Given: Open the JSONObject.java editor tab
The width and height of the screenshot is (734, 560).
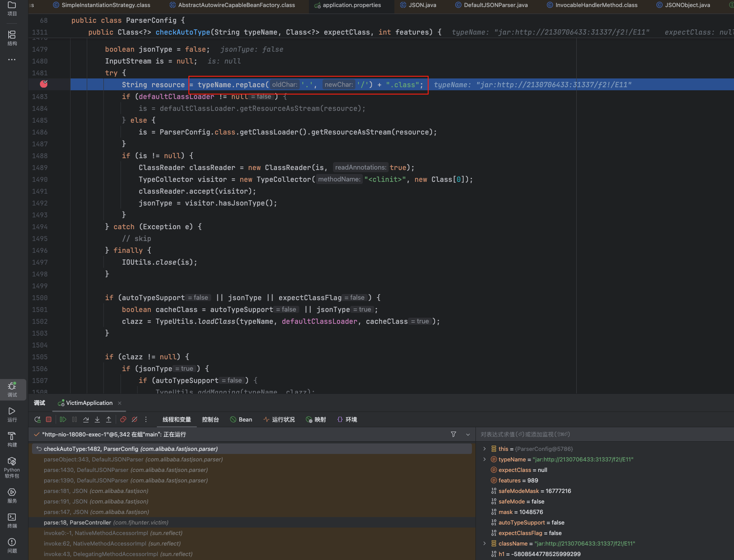Looking at the screenshot, I should click(x=683, y=5).
